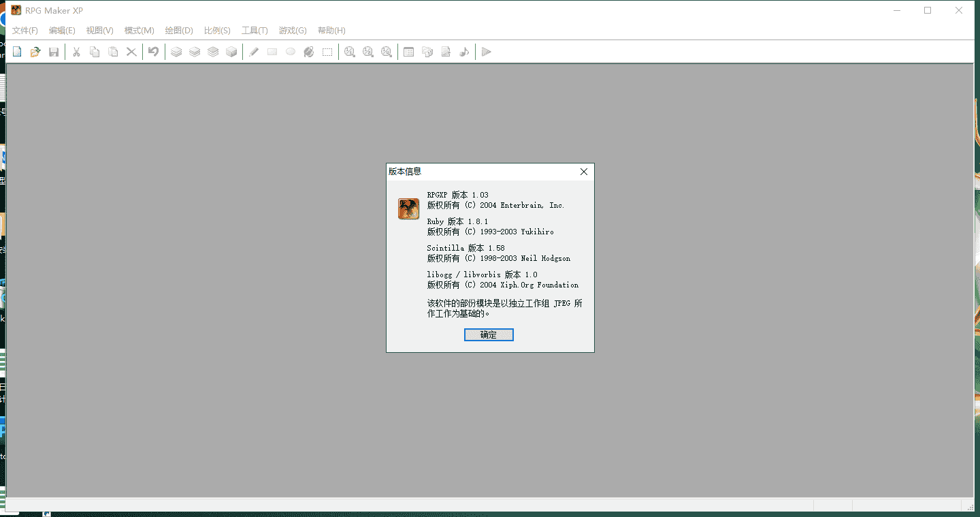This screenshot has height=517, width=980.
Task: Open an existing project
Action: tap(35, 51)
